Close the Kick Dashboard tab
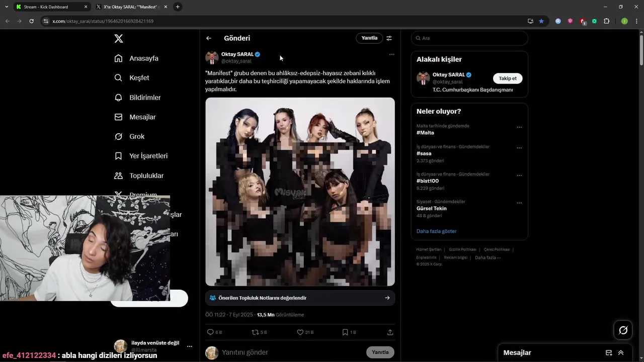The width and height of the screenshot is (644, 362). click(x=86, y=7)
